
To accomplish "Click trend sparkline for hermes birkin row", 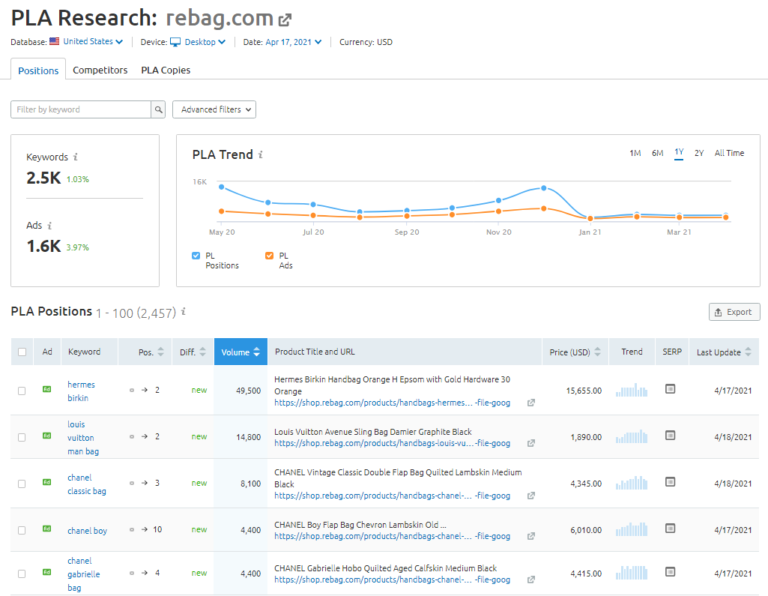I will click(x=632, y=390).
